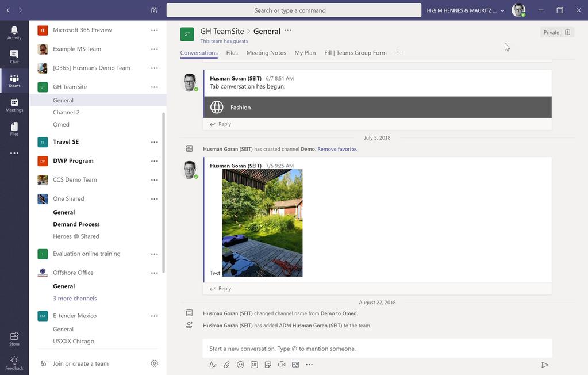The height and width of the screenshot is (375, 588).
Task: Open the Heroes @ Shared channel
Action: [76, 236]
